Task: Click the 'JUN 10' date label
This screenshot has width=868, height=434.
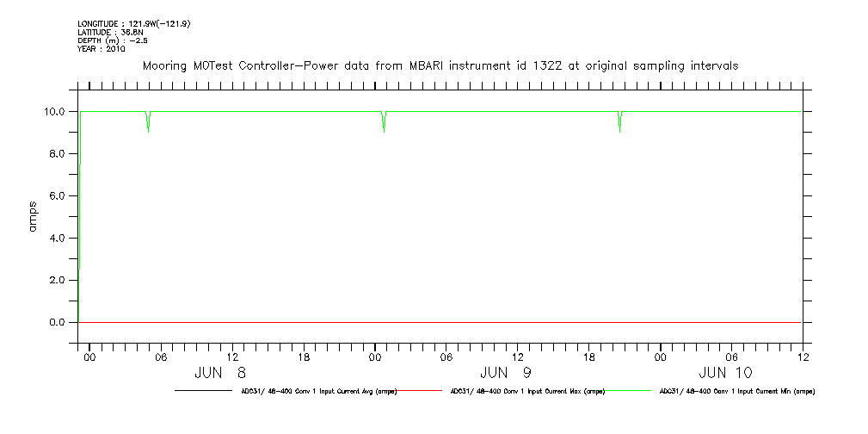Action: click(x=724, y=373)
